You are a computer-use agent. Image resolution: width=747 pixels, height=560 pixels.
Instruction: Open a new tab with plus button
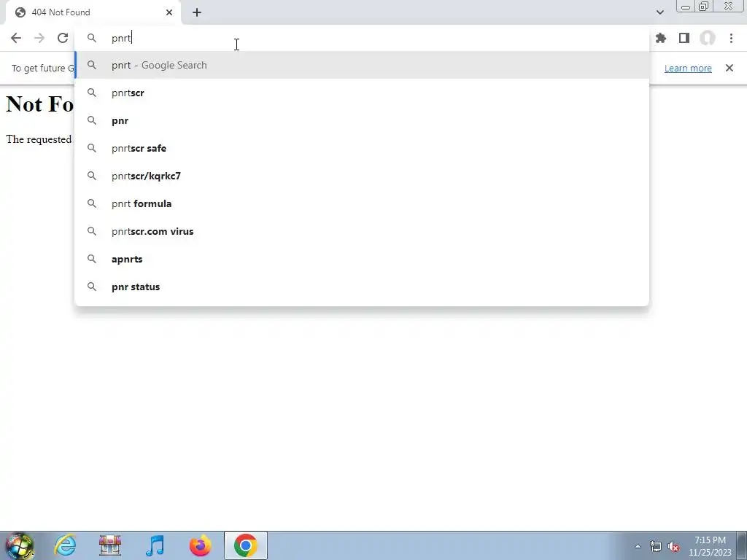coord(197,12)
